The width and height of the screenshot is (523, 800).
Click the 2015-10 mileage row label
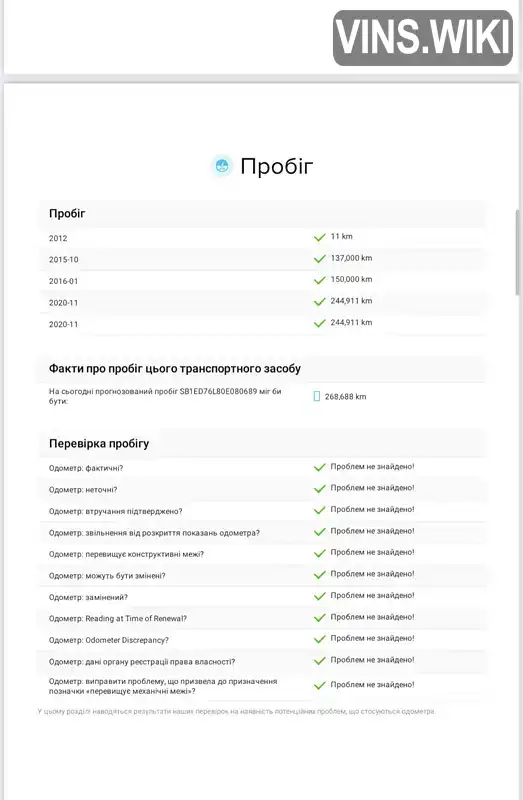pos(64,259)
